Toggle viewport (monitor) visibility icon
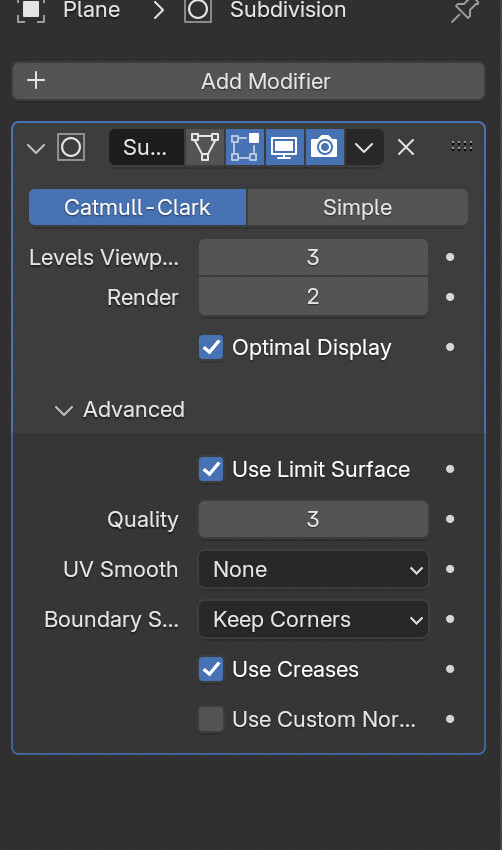The height and width of the screenshot is (850, 502). (285, 147)
